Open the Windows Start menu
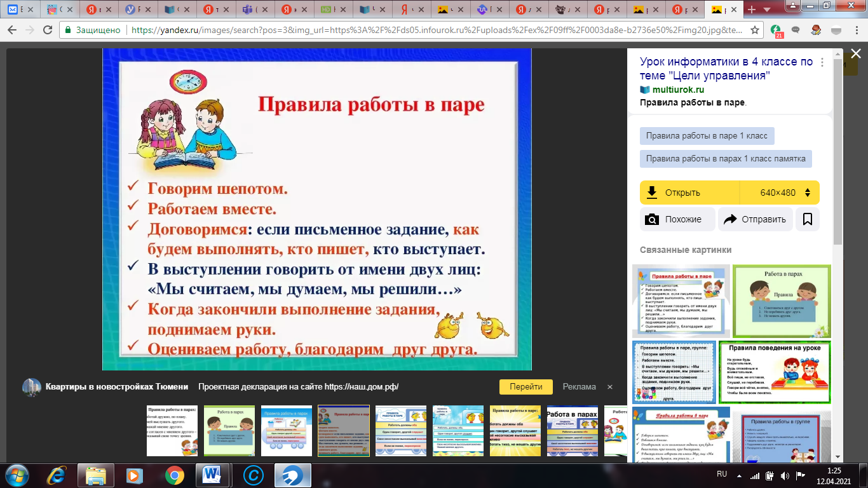The image size is (868, 488). pos(17,475)
